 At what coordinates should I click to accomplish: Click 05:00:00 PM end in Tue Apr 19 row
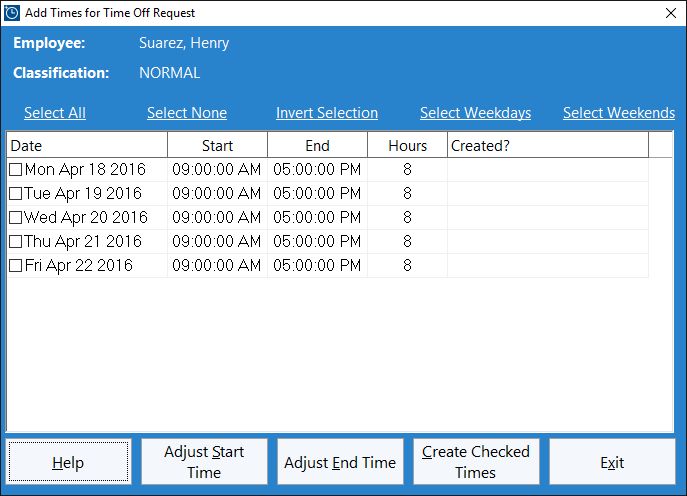(x=317, y=194)
